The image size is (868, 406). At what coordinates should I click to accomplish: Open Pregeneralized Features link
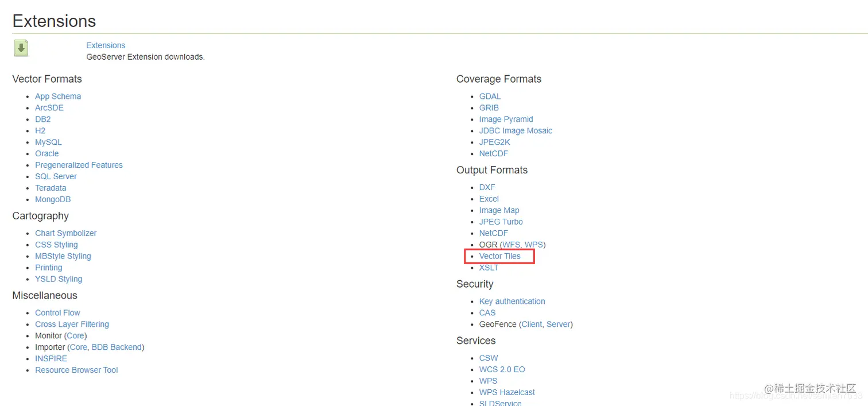tap(79, 165)
